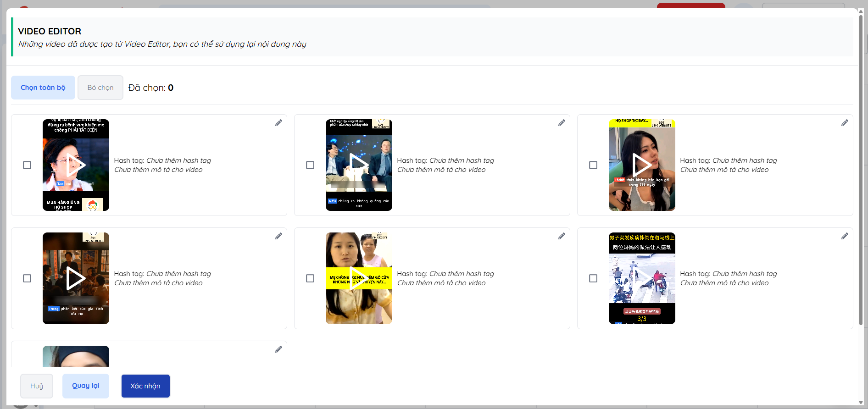Click pencil icon on 'HỘ SHOP TẠI ĐÂY' video card

(x=845, y=123)
